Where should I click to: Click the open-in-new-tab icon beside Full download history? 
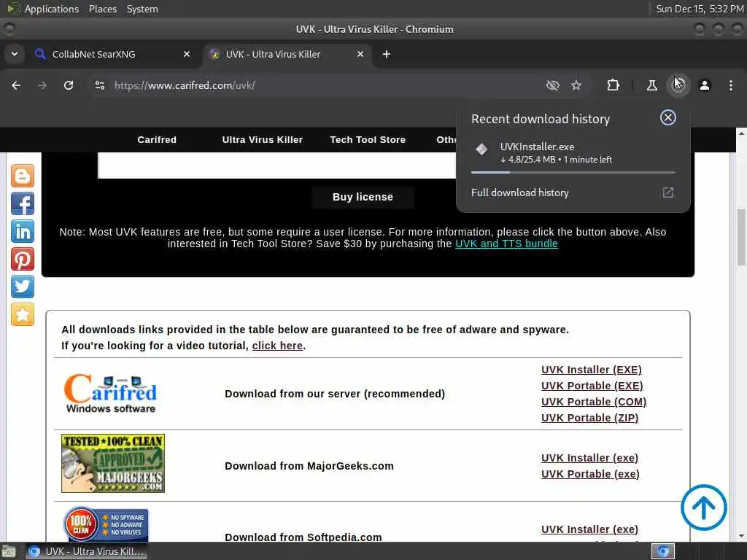(668, 192)
